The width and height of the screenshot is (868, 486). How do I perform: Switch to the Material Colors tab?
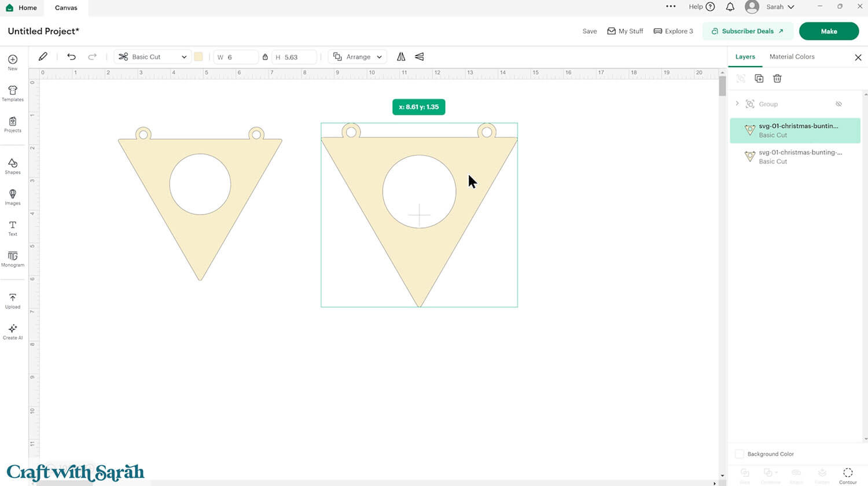point(792,57)
